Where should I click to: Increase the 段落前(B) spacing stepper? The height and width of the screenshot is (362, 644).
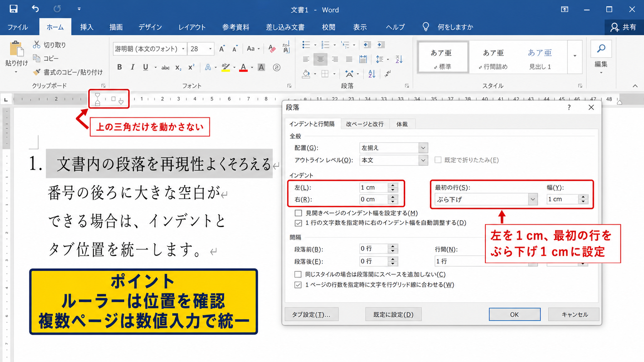point(393,246)
